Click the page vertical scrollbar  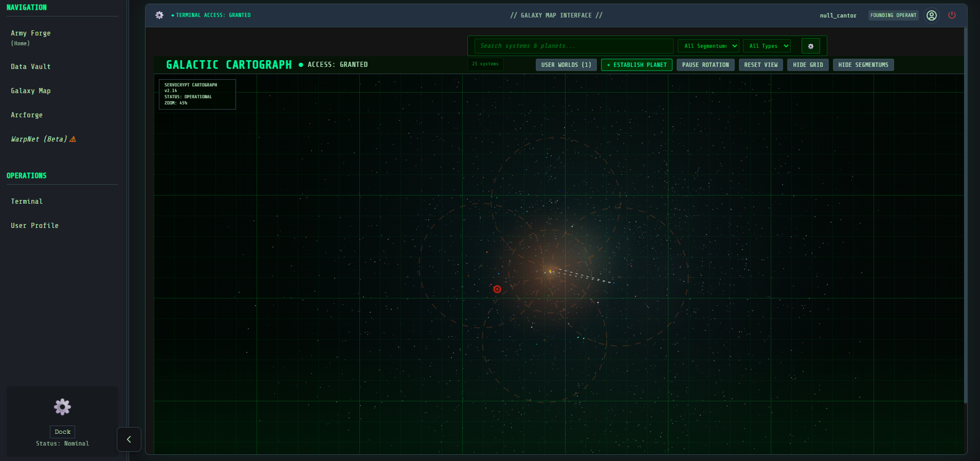[x=965, y=215]
